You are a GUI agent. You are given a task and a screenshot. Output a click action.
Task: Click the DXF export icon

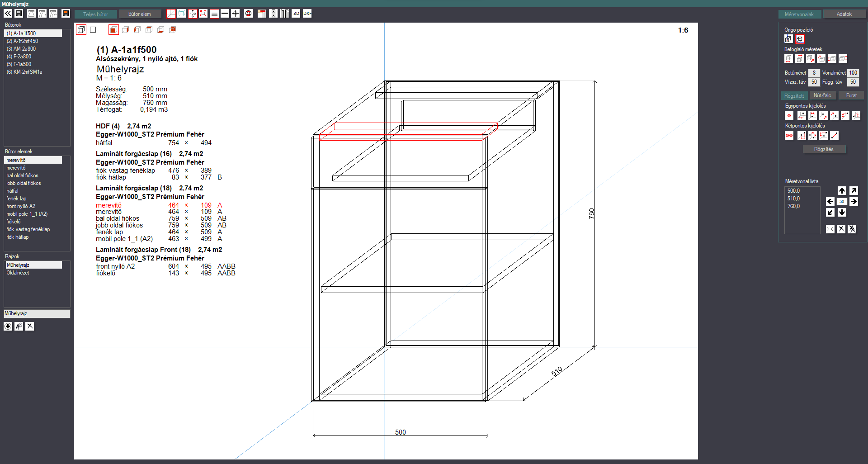click(x=307, y=14)
